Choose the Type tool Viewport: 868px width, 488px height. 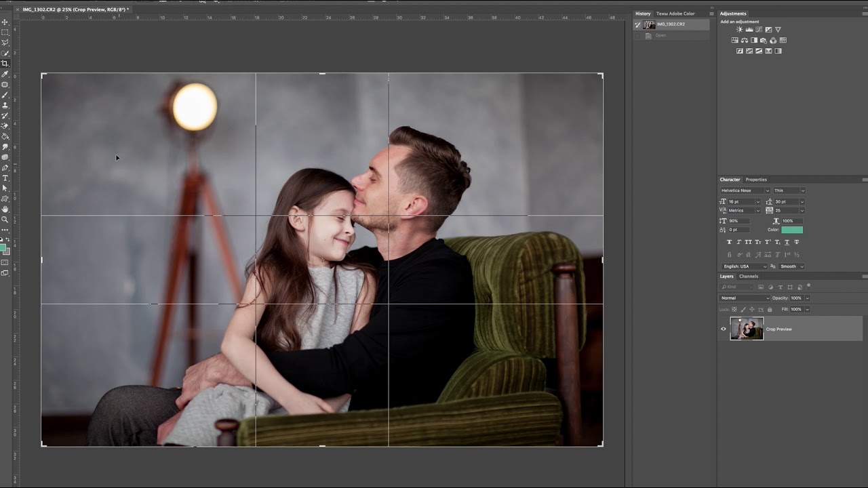click(5, 178)
